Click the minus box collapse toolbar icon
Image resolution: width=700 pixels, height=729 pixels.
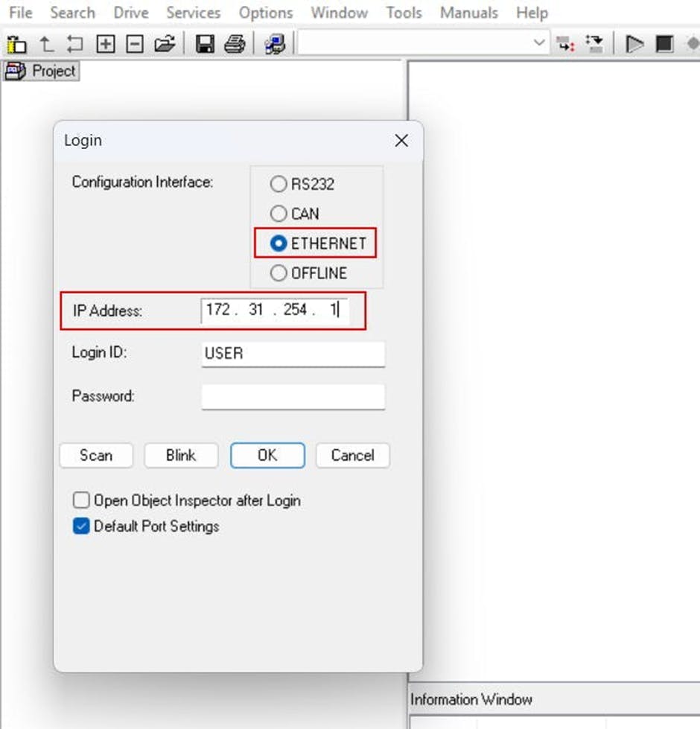pyautogui.click(x=135, y=44)
